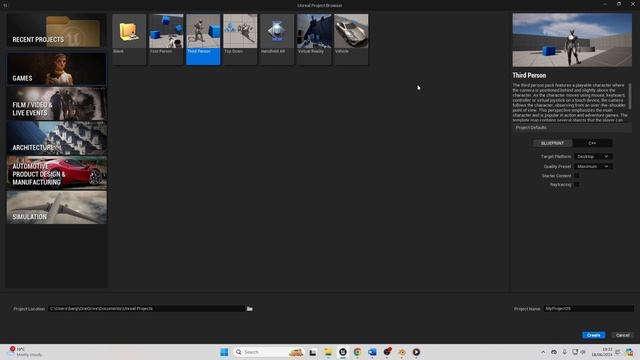Click the system tray microphone icon

tap(564, 352)
